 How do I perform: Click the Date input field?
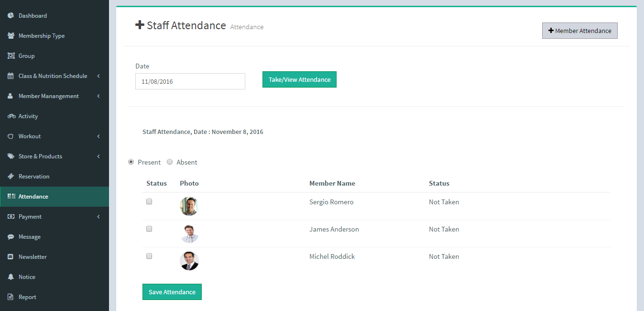(x=190, y=81)
